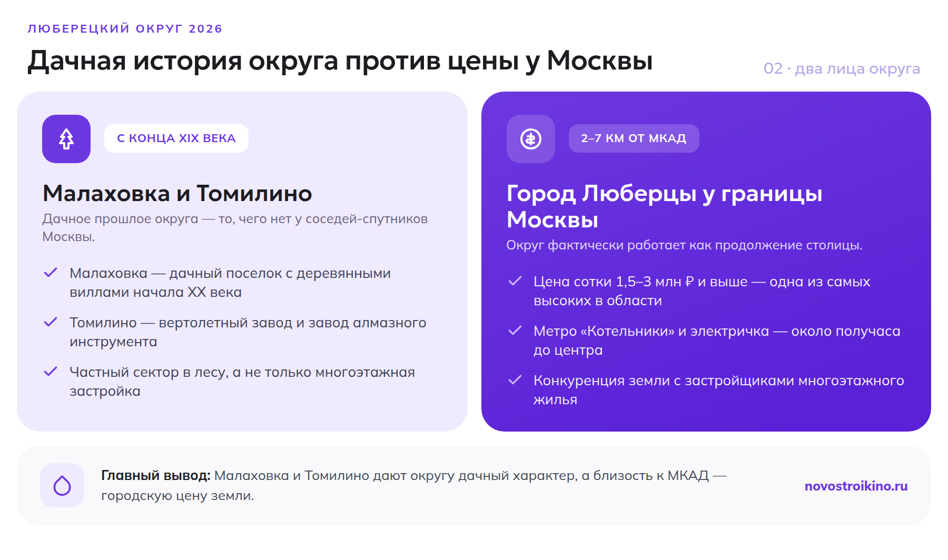The image size is (948, 560).
Task: Click the text Малаховка — дачный поселок с деревянными
Action: click(230, 283)
